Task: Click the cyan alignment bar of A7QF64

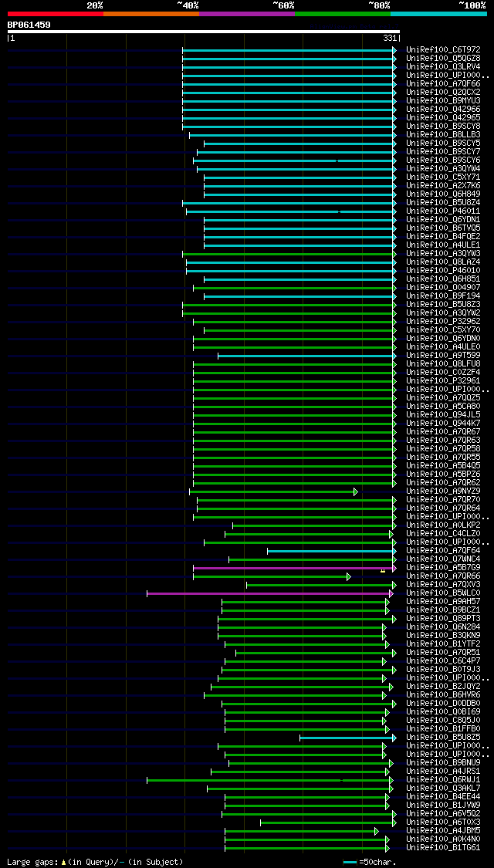Action: (330, 552)
